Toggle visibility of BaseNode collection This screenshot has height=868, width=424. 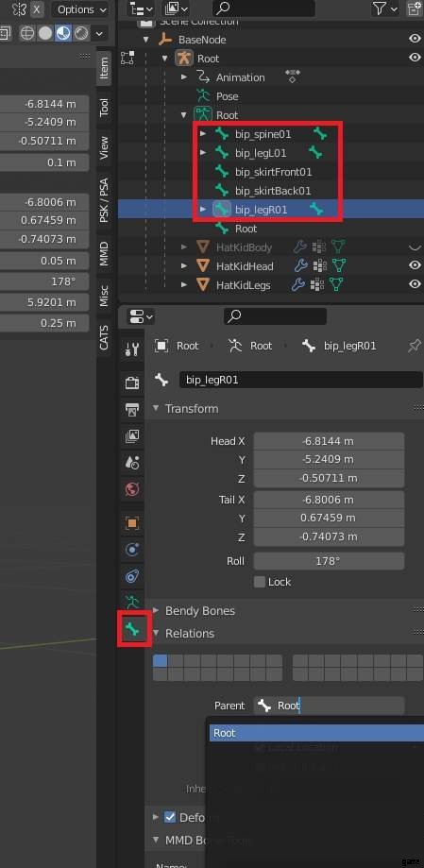click(415, 39)
